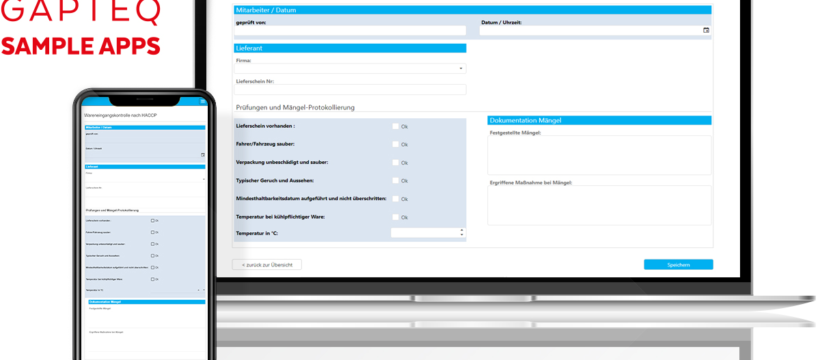This screenshot has height=360, width=820.
Task: Enable Verpackung unbeschädigt und sauber checkbox
Action: pos(395,162)
